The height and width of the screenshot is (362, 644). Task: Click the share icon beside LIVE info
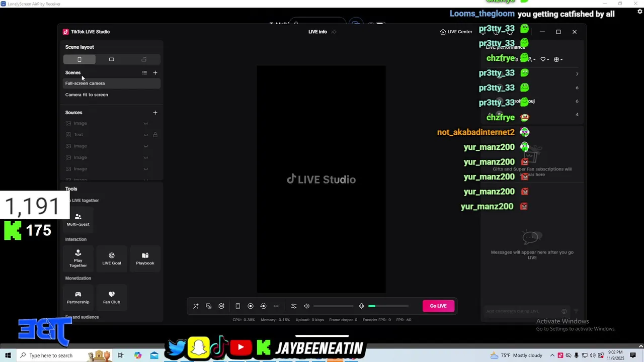(x=334, y=32)
